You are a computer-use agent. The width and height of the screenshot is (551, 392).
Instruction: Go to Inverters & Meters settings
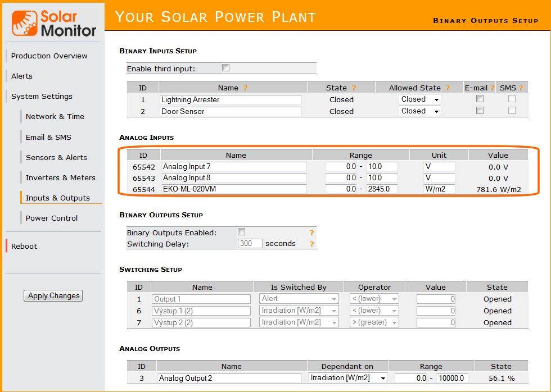[61, 177]
